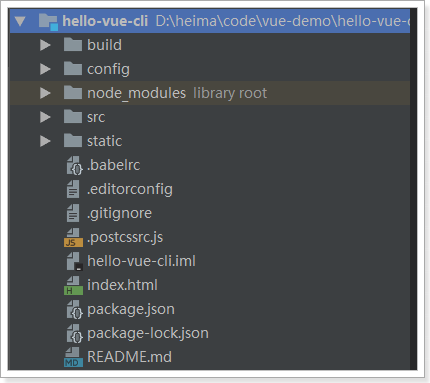The image size is (430, 383).
Task: Select the README.md file entry
Action: (129, 357)
